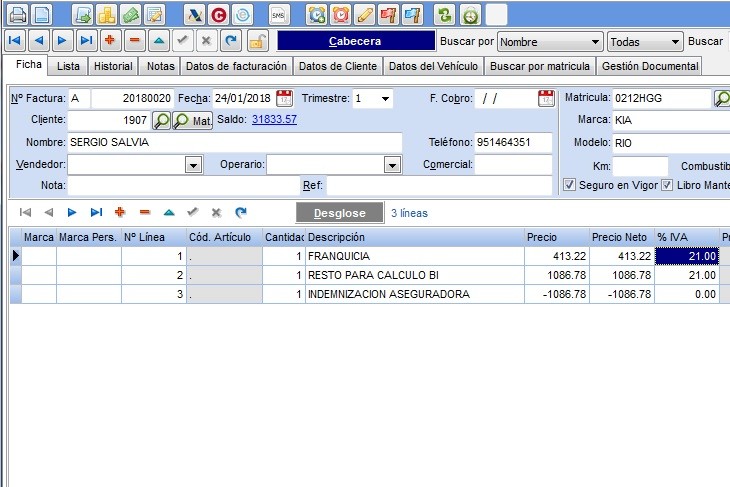
Task: Open the Trimestre dropdown
Action: click(x=385, y=99)
